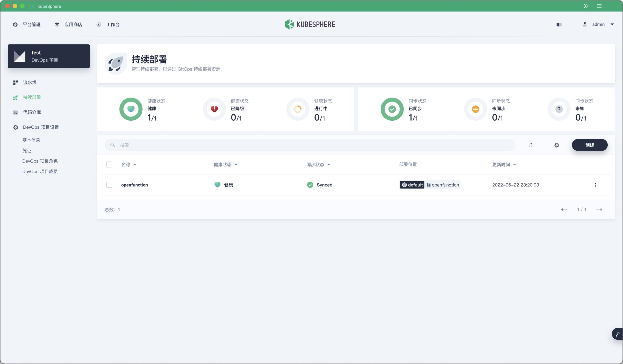Click the unsynced status icon (0/1)
Screen dimensions: 623x364
[x=475, y=109]
